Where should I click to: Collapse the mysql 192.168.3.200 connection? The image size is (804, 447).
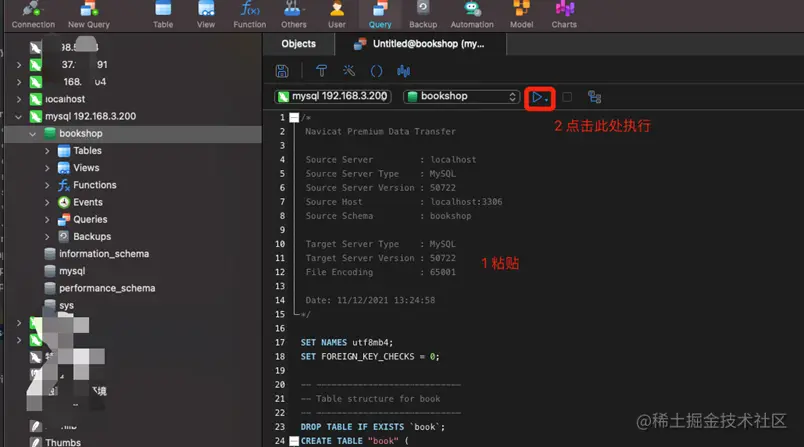tap(19, 117)
